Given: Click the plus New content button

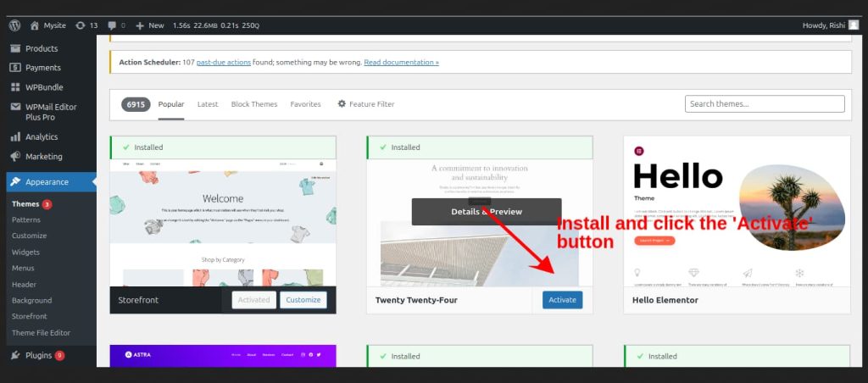Looking at the screenshot, I should tap(150, 25).
